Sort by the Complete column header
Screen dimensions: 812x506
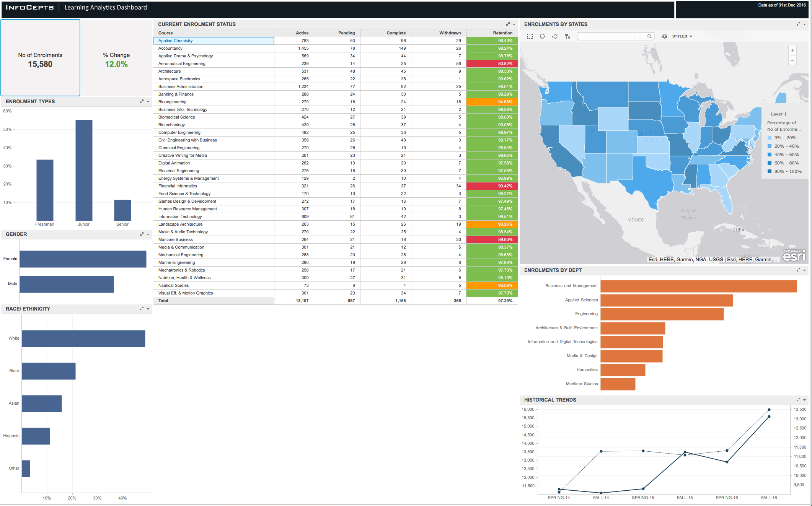click(x=385, y=33)
